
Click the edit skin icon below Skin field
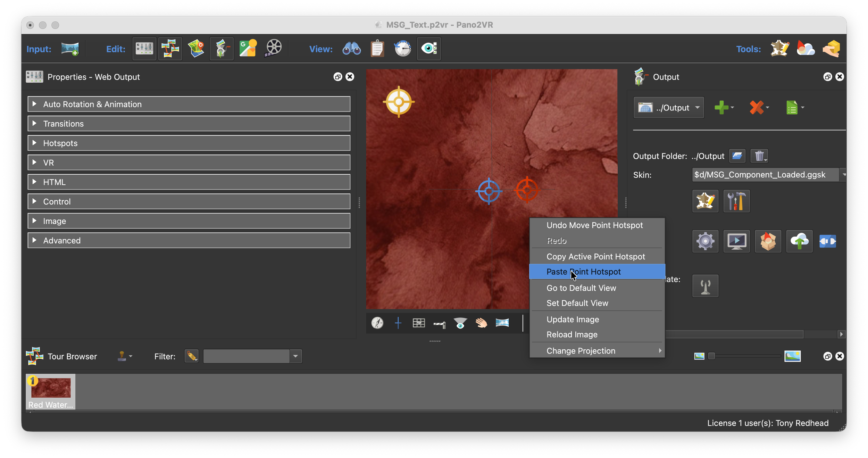(x=705, y=201)
